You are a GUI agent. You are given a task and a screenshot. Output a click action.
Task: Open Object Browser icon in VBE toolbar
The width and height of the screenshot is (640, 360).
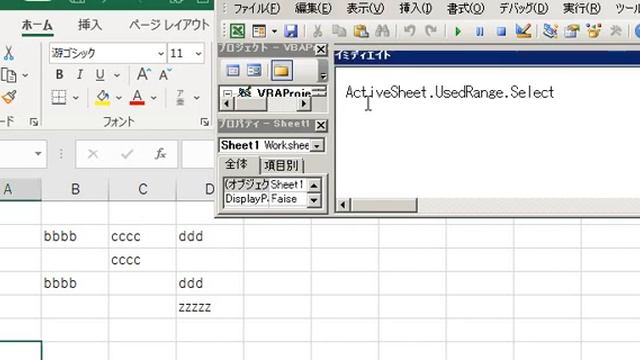point(593,31)
